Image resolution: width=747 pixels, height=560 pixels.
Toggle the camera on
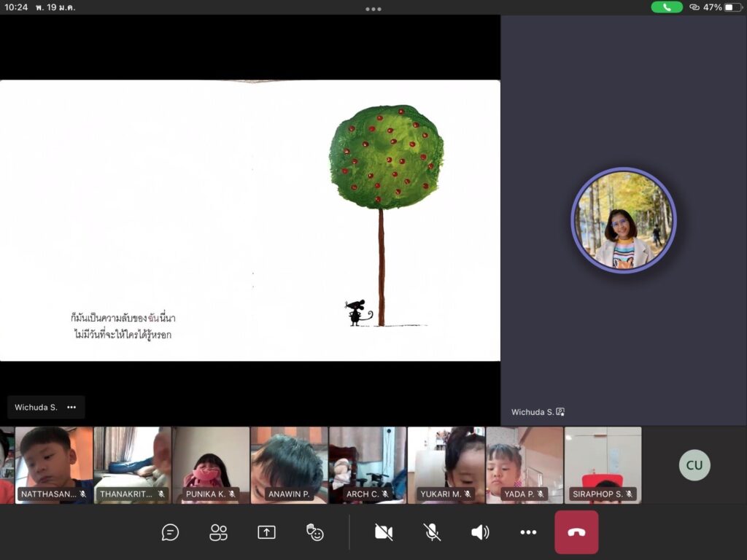pos(384,532)
